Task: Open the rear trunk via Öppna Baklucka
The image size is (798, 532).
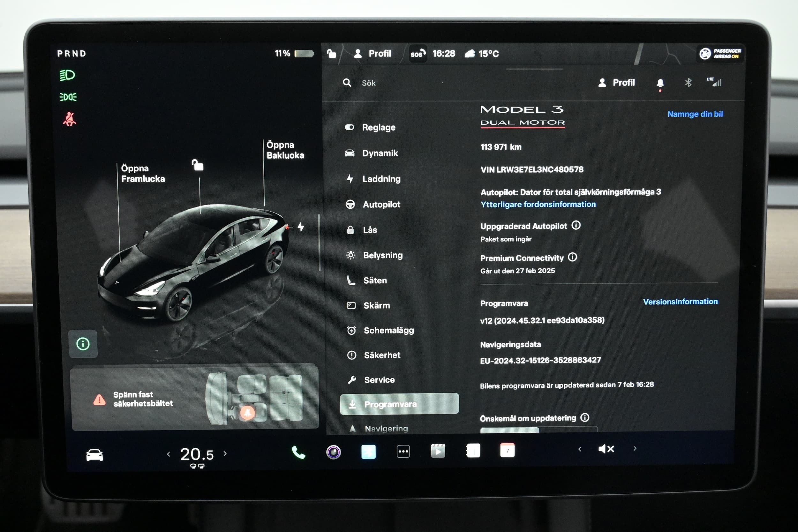Action: 285,150
